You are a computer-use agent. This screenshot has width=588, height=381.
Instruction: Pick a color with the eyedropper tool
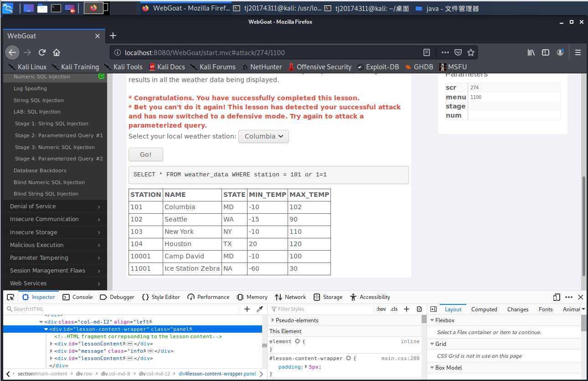point(260,309)
